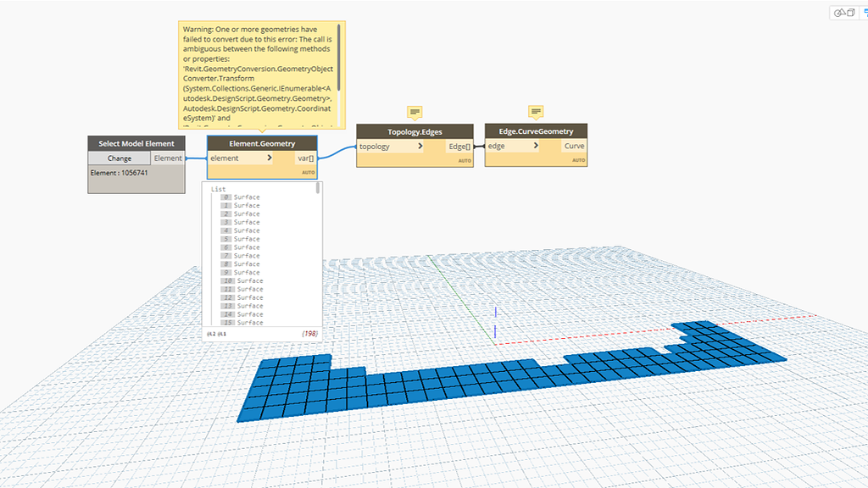Toggle the @L2 level filter in the preview bubble
Viewport: 868px width, 488px height.
point(210,333)
